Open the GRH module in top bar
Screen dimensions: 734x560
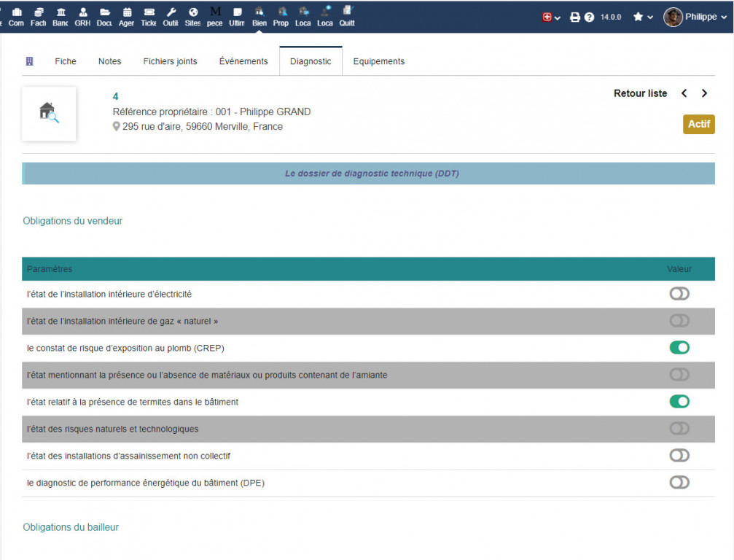(x=82, y=16)
